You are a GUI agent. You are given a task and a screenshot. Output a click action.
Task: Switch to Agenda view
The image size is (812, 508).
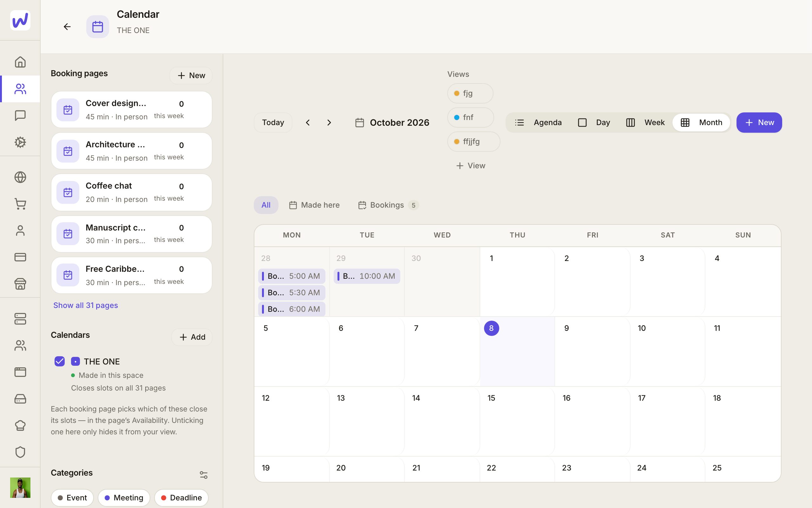(x=538, y=123)
